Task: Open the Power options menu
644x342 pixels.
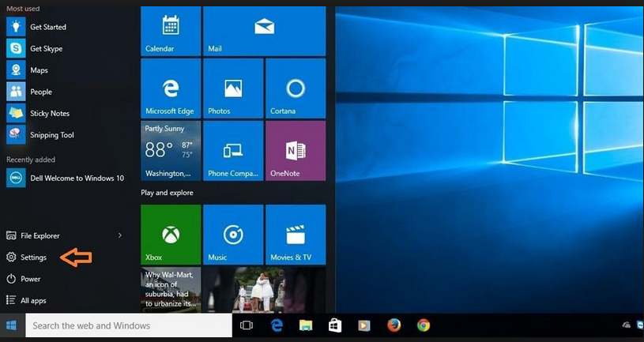Action: coord(24,279)
